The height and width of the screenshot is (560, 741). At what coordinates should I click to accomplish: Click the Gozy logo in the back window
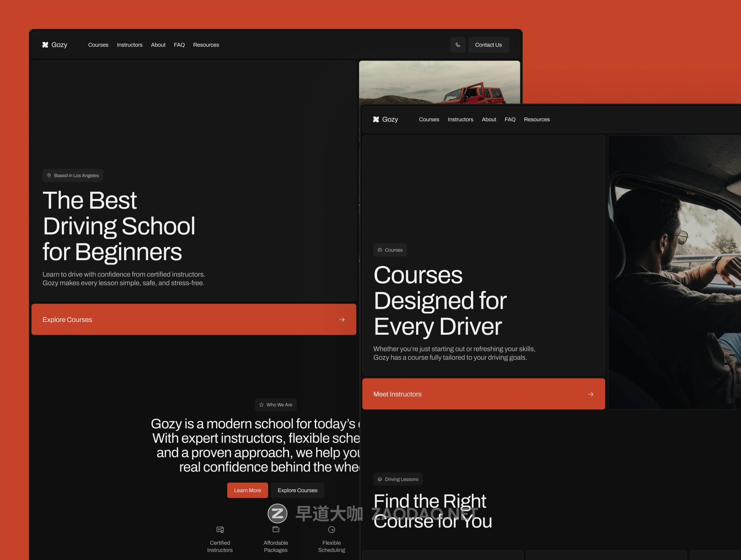click(55, 45)
